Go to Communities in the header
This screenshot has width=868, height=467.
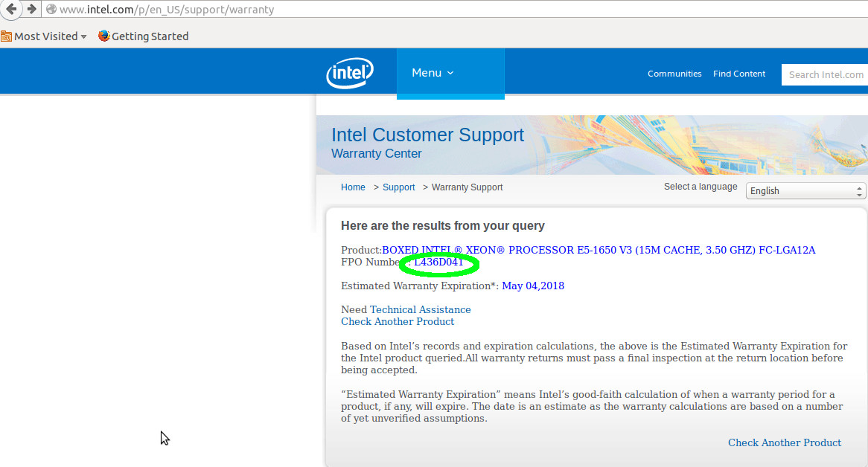tap(674, 74)
